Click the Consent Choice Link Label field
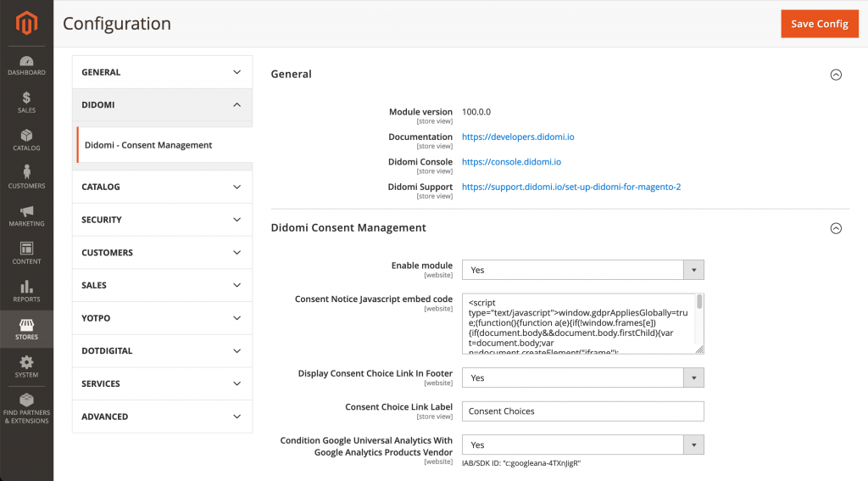Screen dimensions: 868x481 583,411
